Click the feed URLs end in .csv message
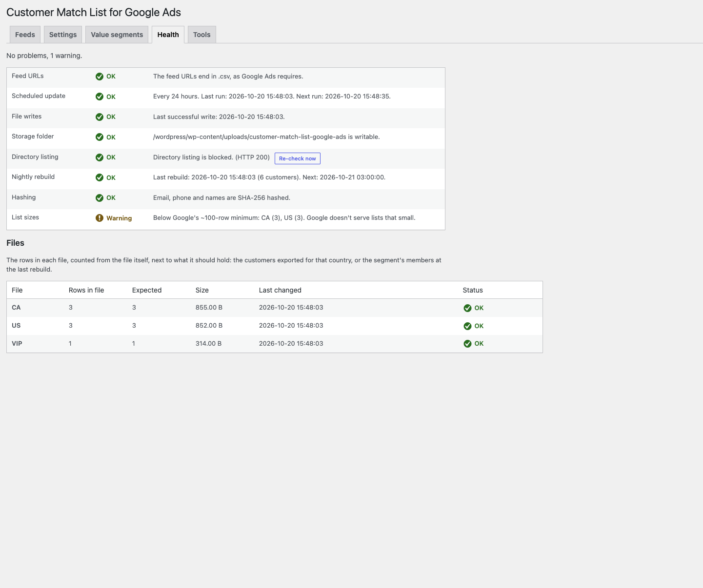703x588 pixels. tap(228, 77)
